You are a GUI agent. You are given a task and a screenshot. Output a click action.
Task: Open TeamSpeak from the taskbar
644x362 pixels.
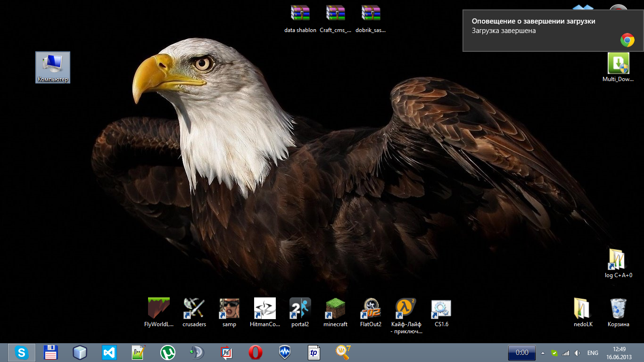[197, 353]
